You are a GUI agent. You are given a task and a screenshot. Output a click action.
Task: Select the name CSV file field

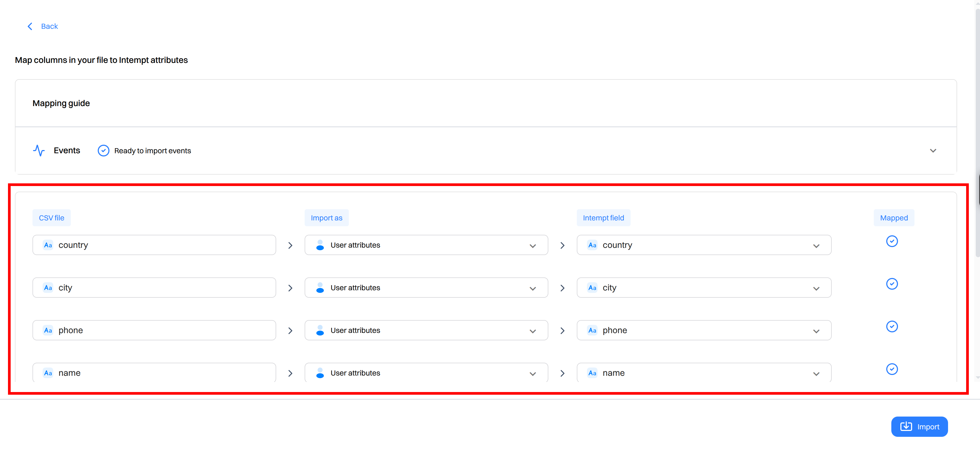tap(154, 372)
